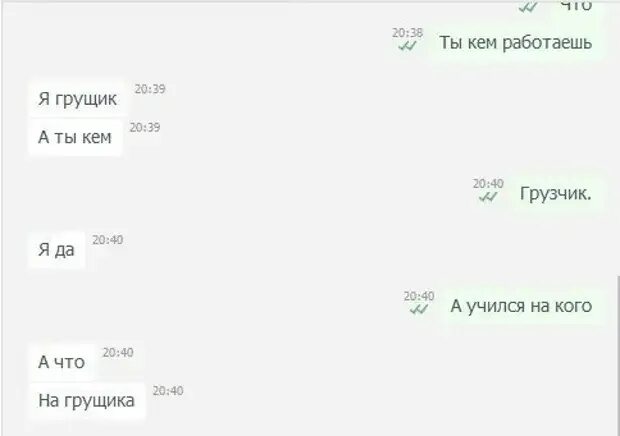Click the outgoing "Грузчик." message
The width and height of the screenshot is (620, 436).
point(555,193)
